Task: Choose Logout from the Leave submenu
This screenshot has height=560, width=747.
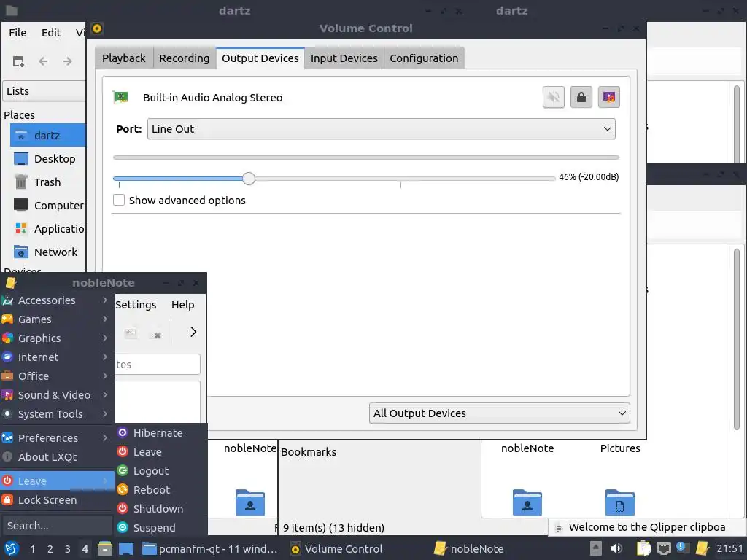Action: (x=161, y=471)
